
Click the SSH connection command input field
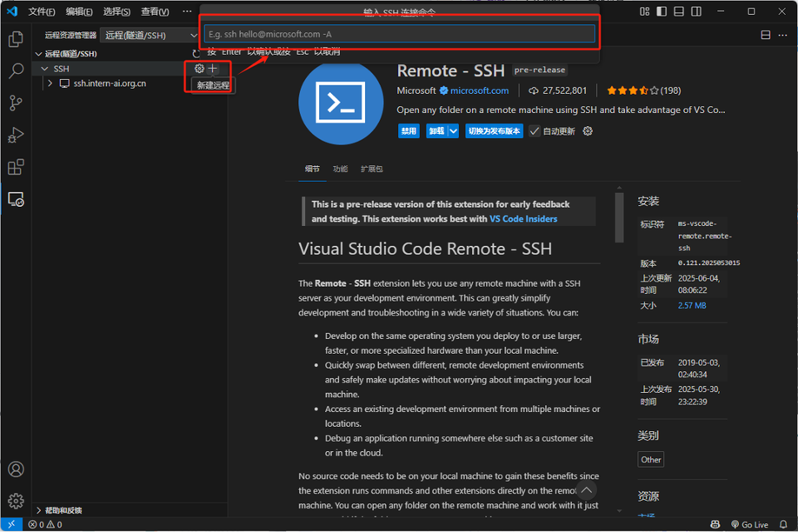tap(400, 34)
